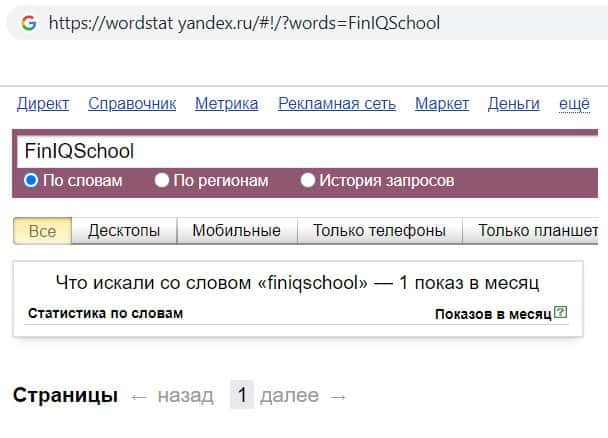Open the Справочник link
This screenshot has height=438, width=608.
coord(132,104)
